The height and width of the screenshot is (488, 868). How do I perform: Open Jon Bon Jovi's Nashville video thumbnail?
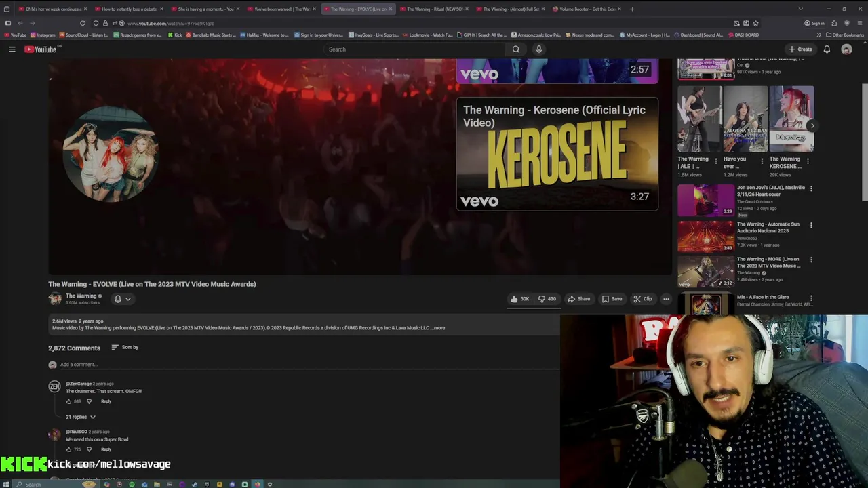pos(706,200)
